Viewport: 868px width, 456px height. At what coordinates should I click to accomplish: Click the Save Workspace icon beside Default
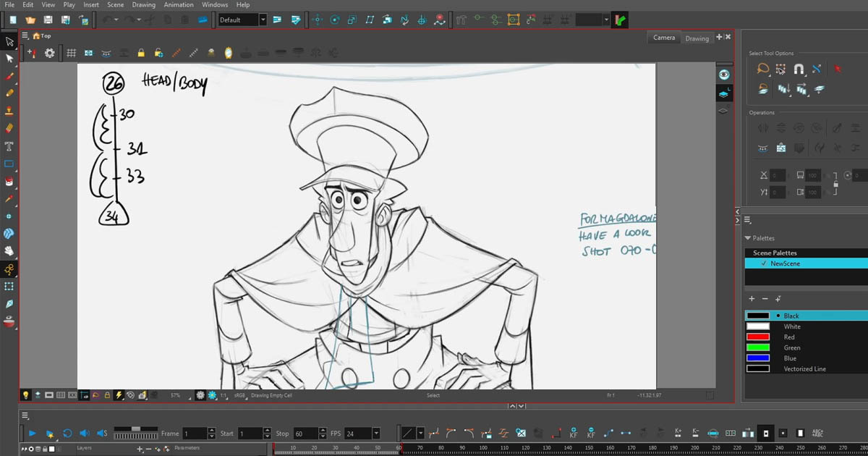pyautogui.click(x=277, y=20)
